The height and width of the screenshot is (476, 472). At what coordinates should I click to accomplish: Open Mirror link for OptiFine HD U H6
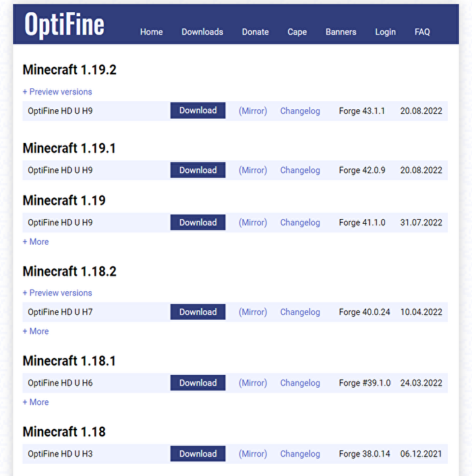click(x=253, y=383)
